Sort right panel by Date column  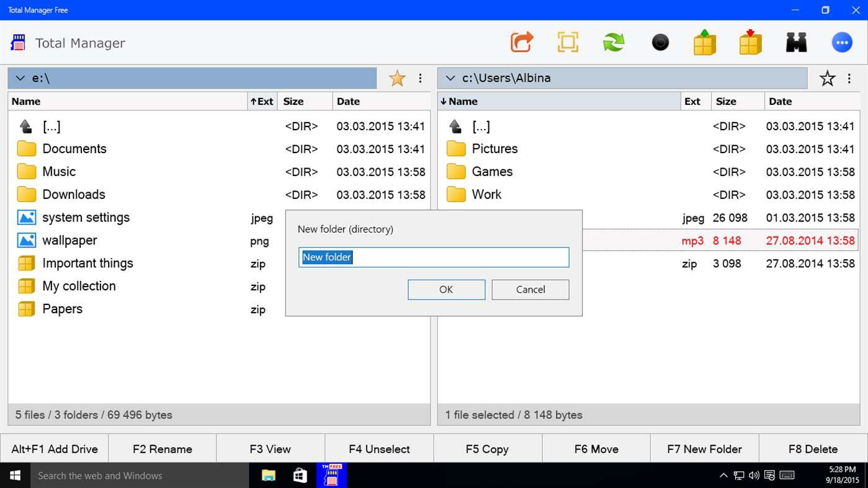click(812, 102)
